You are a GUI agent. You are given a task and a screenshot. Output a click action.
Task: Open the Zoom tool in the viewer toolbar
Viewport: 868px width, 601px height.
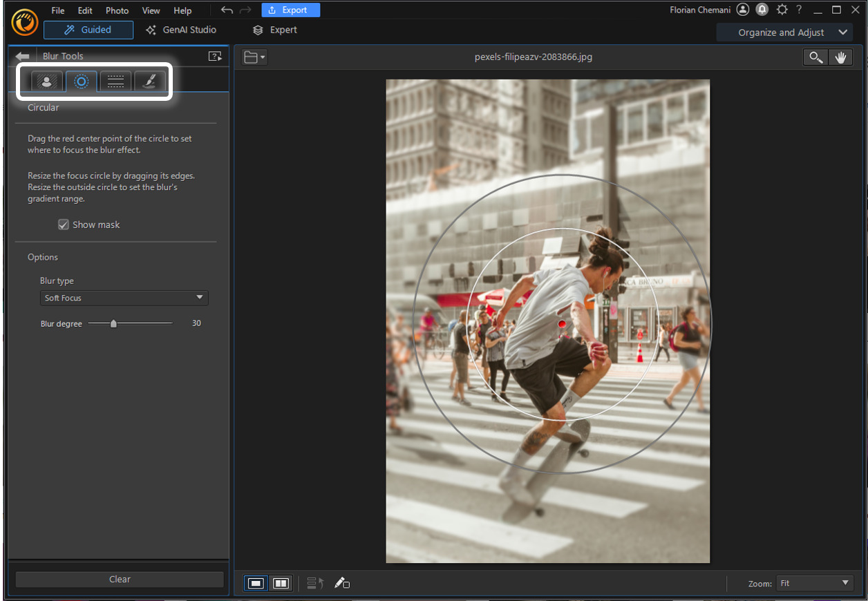click(816, 57)
